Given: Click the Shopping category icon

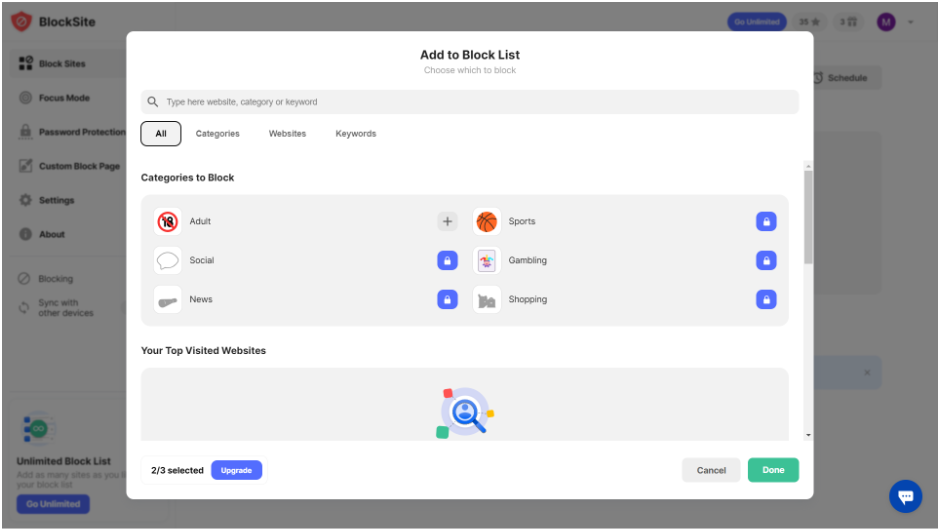Looking at the screenshot, I should tap(486, 299).
